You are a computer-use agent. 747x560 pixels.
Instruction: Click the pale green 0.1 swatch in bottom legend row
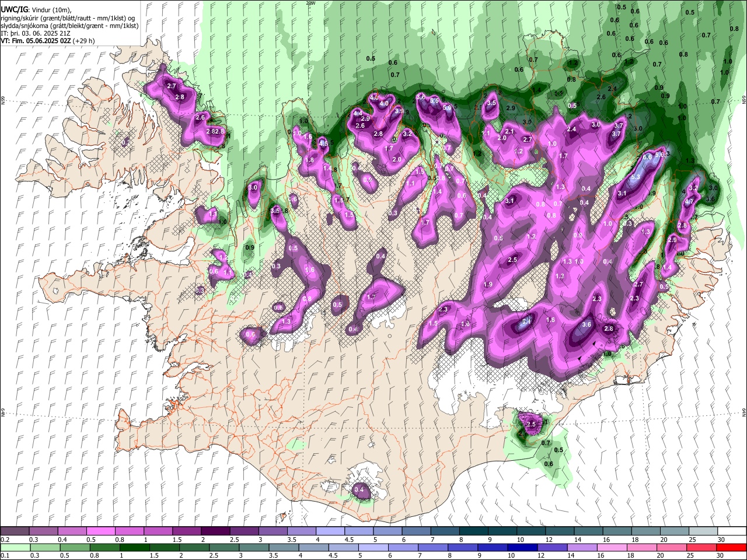(x=15, y=548)
